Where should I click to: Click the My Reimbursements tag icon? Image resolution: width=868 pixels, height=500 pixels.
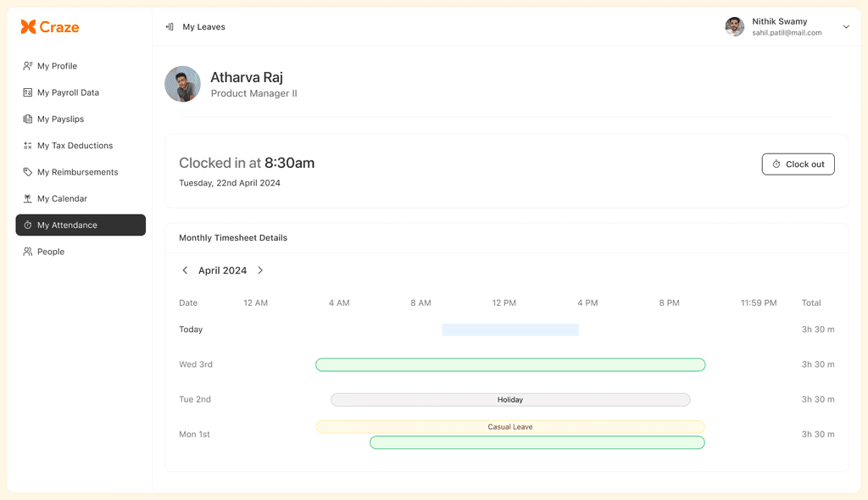pyautogui.click(x=28, y=172)
